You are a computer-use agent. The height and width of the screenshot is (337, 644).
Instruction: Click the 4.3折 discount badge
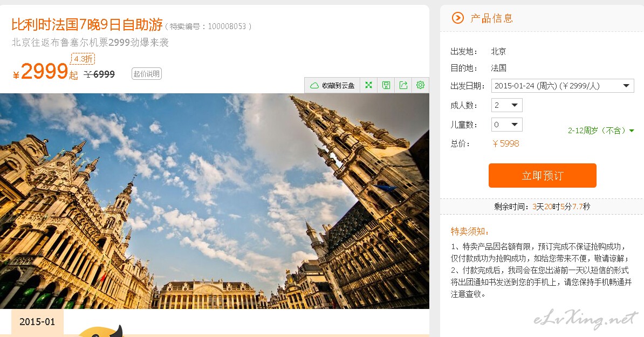tap(83, 59)
